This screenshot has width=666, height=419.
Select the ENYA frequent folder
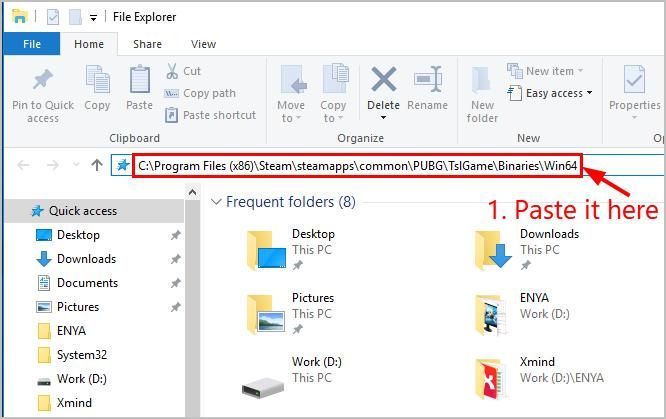522,314
